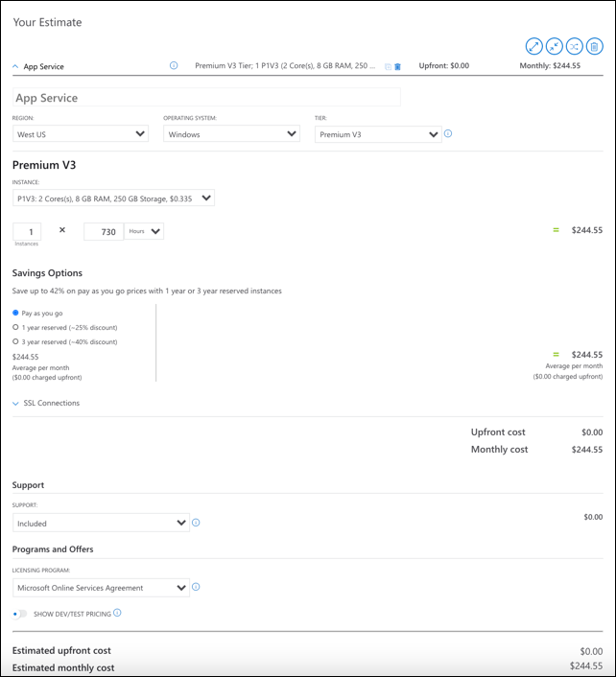This screenshot has width=616, height=677.
Task: Click the 'Programs and Offers' heading
Action: [53, 549]
